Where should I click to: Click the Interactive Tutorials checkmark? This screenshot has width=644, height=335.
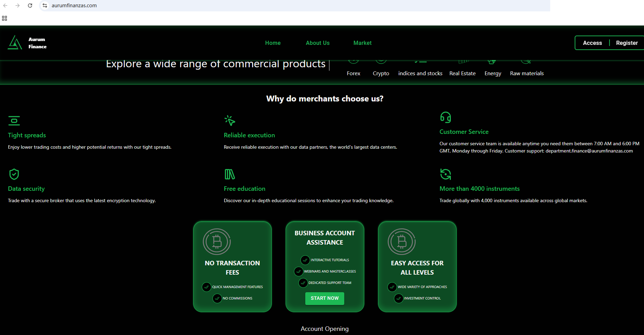coord(305,260)
